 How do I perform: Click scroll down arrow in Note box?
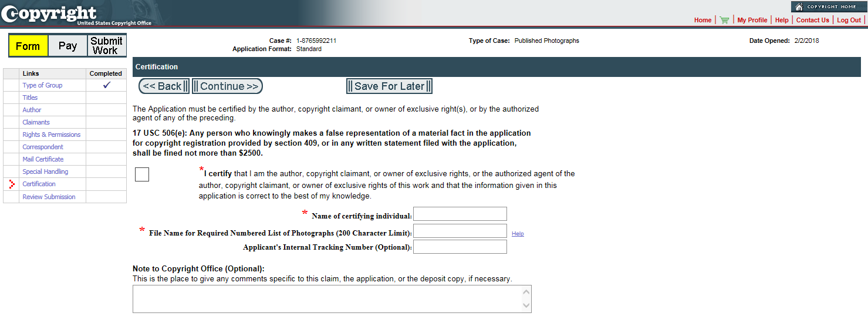pos(526,305)
